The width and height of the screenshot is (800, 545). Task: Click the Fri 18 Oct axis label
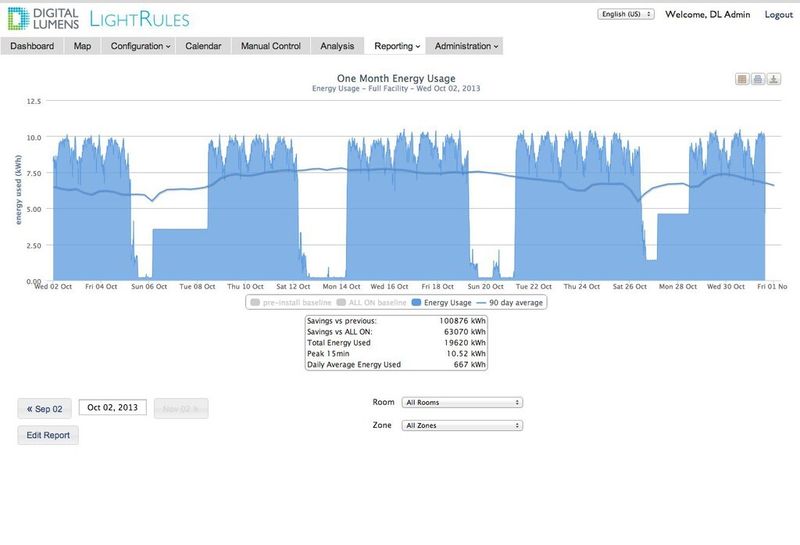pos(437,287)
